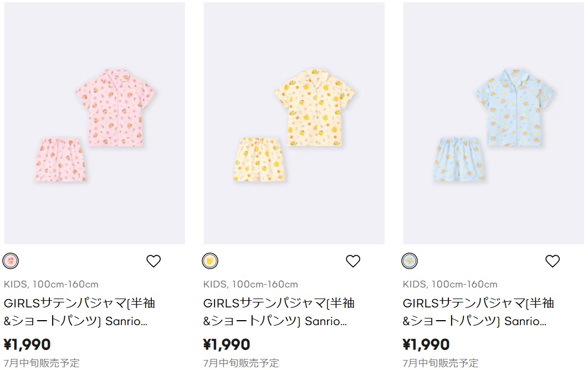Open the blue satin pajama product image

coord(493,124)
